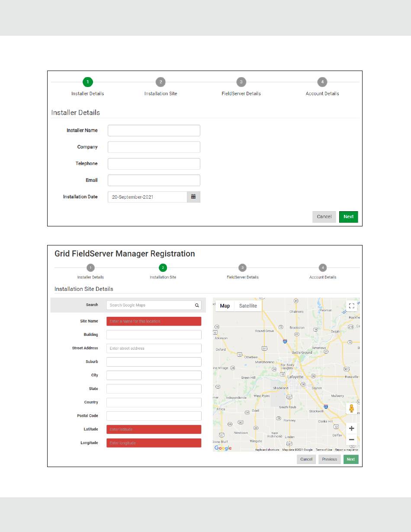Open map Terms of Use link
Viewport: 411px width, 532px height.
tap(324, 450)
